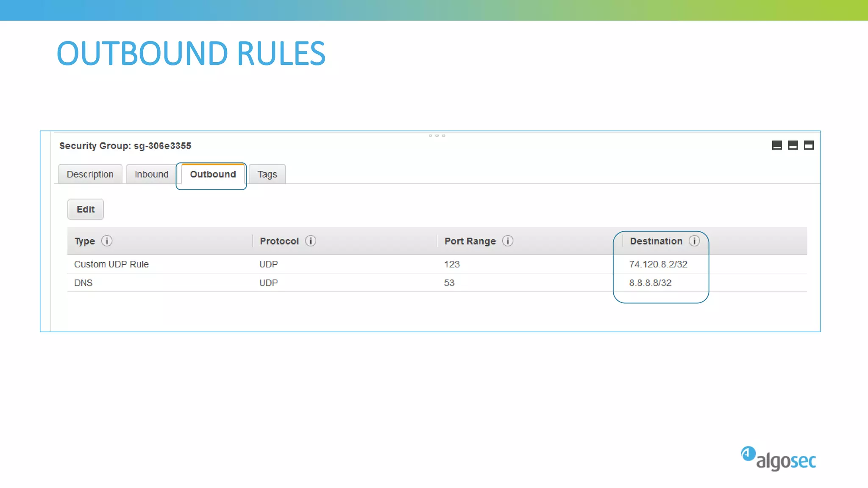868x488 pixels.
Task: Click UDP protocol in Custom UDP Rule row
Action: [x=269, y=264]
